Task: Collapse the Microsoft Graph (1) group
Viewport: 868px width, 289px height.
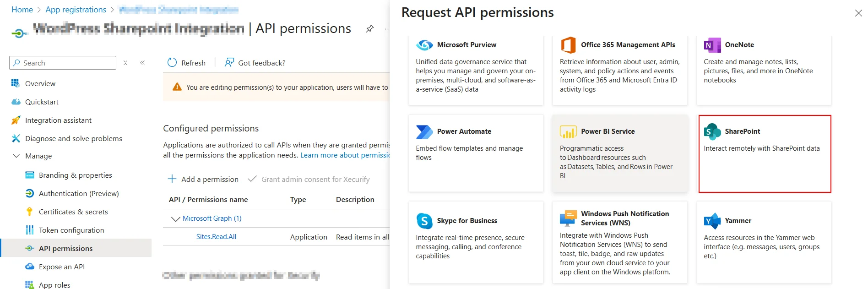Action: click(175, 219)
